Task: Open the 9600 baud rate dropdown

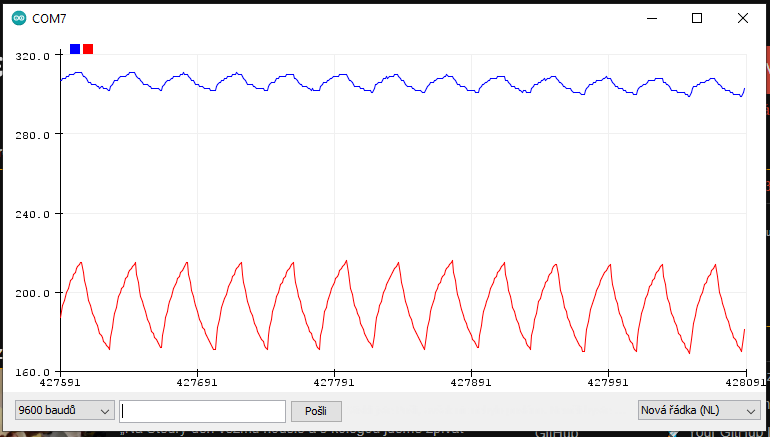Action: tap(64, 411)
